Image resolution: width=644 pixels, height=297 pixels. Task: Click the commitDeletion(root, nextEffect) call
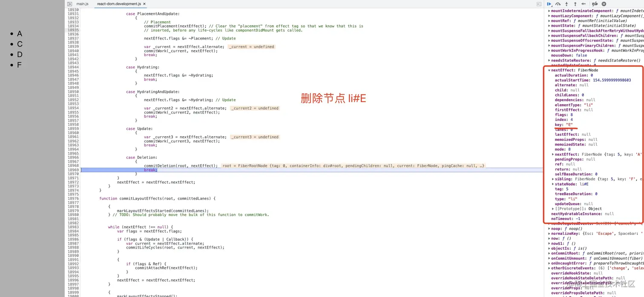[181, 166]
